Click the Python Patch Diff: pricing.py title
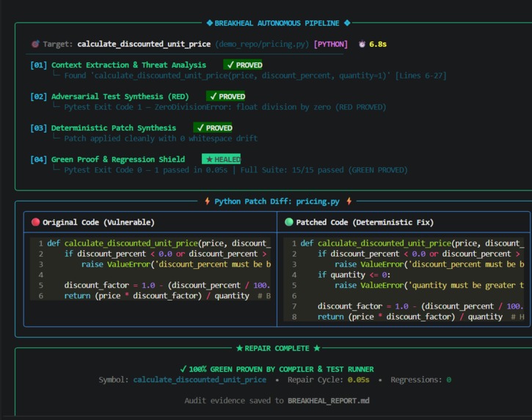Screen dimensions: 532x420 [277, 202]
